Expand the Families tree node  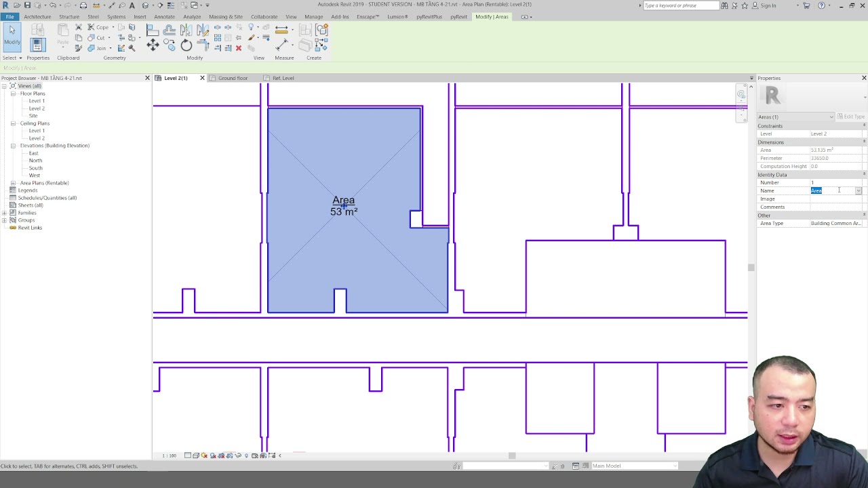[x=5, y=213]
